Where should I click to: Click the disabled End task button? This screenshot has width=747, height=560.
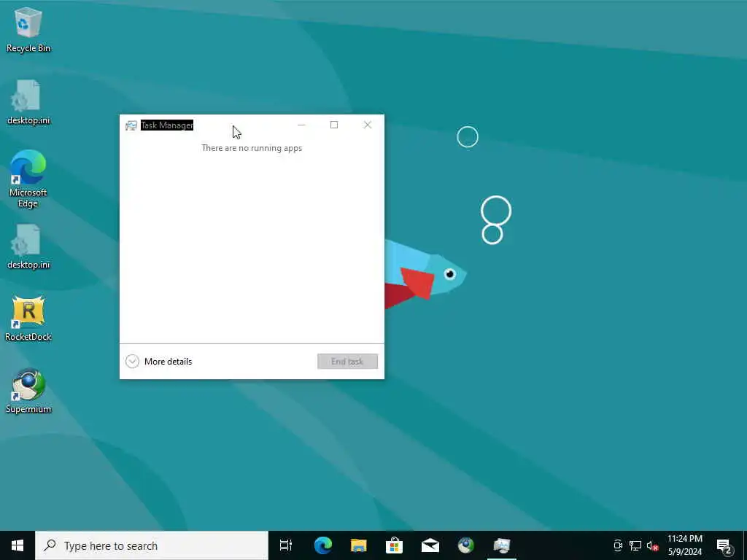coord(347,362)
